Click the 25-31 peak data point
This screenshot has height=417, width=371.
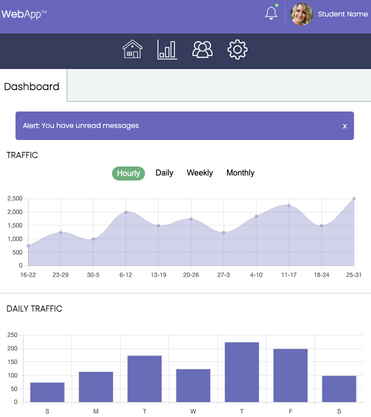pyautogui.click(x=354, y=199)
